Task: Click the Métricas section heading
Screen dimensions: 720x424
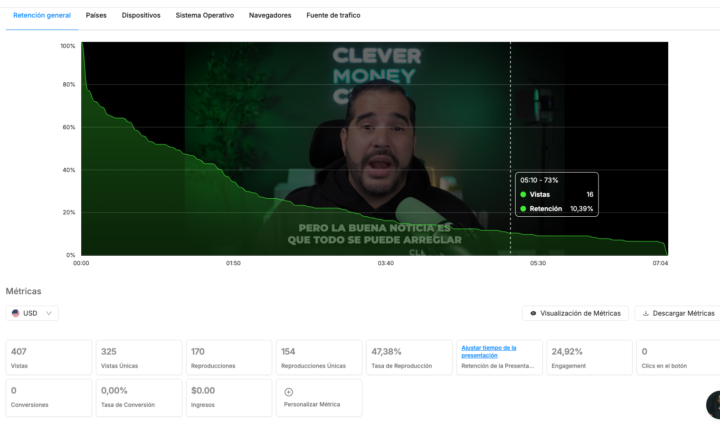Action: click(x=23, y=291)
